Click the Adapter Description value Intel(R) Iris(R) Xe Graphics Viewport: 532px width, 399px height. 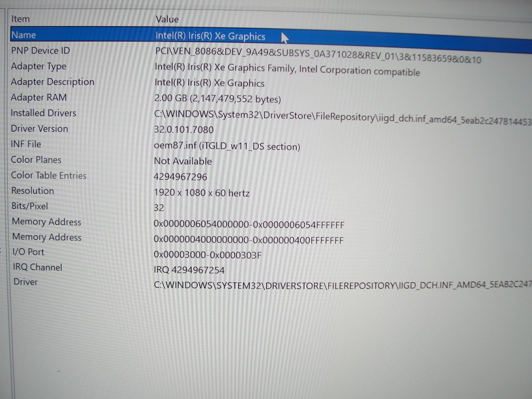209,83
